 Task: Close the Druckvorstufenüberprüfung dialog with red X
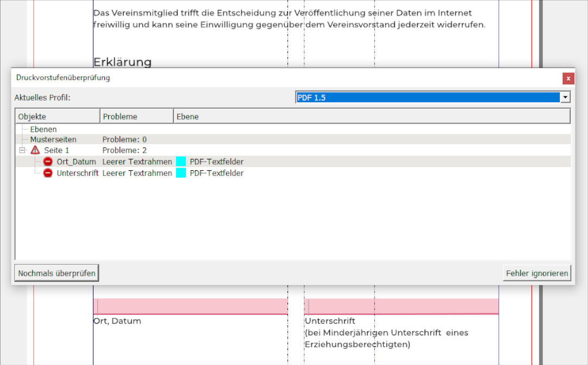[568, 78]
